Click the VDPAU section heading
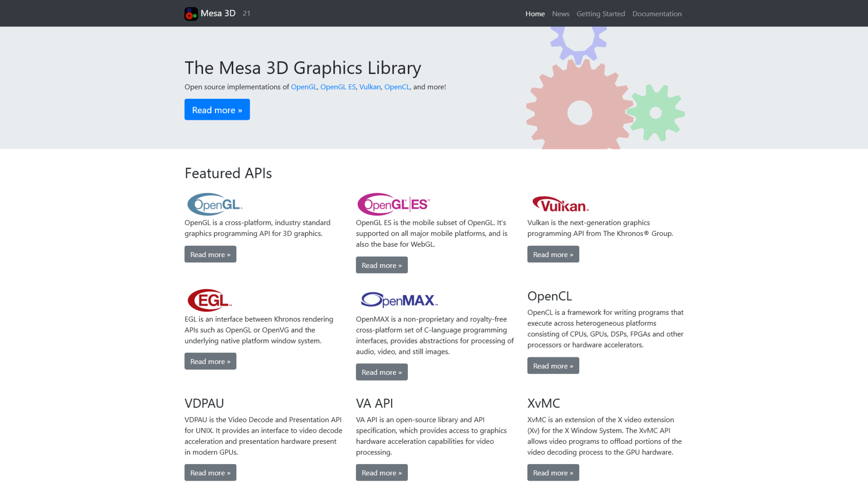Screen dimensions: 868x488 [x=204, y=403]
